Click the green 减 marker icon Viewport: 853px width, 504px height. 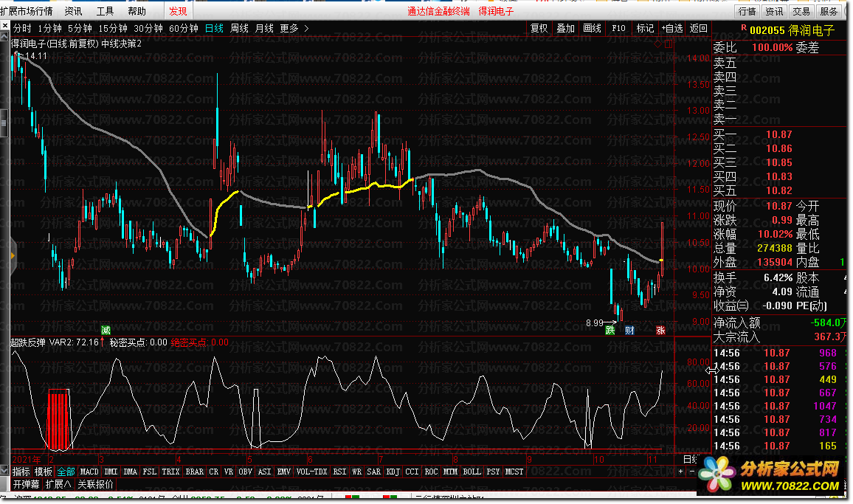point(106,330)
